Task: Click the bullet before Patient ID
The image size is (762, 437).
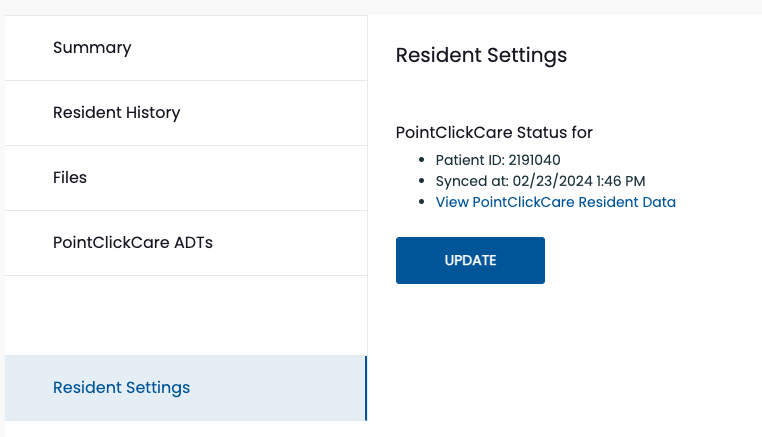Action: 421,159
